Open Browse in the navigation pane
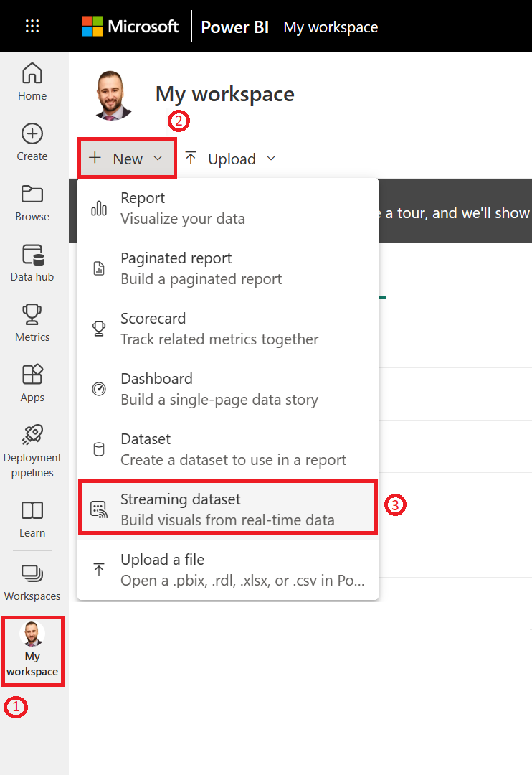This screenshot has width=532, height=775. click(x=32, y=202)
